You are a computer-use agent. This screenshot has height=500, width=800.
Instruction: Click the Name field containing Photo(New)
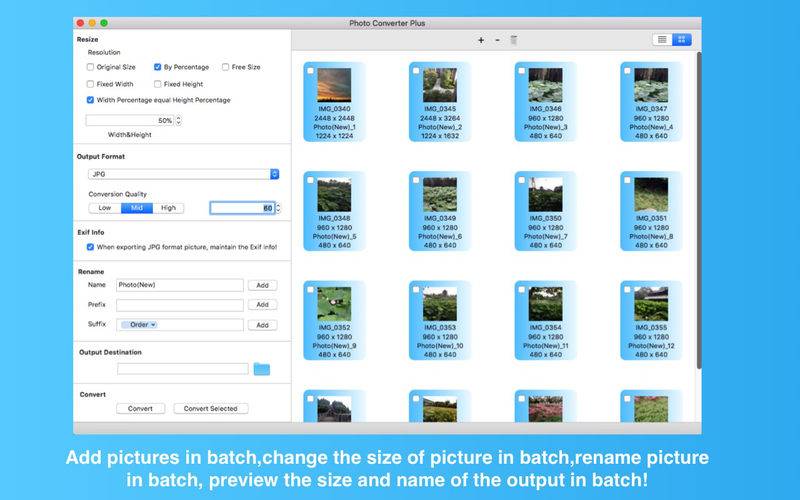(x=180, y=285)
